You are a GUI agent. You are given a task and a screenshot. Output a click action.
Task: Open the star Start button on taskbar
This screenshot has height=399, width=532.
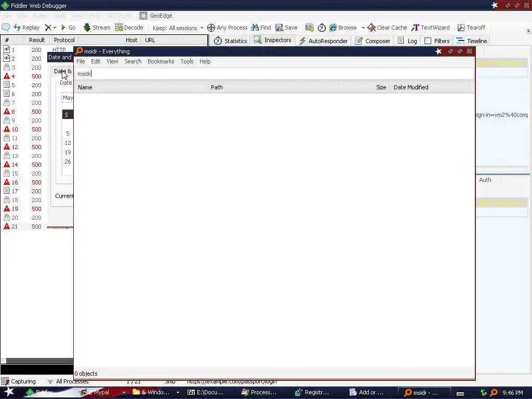[x=9, y=392]
